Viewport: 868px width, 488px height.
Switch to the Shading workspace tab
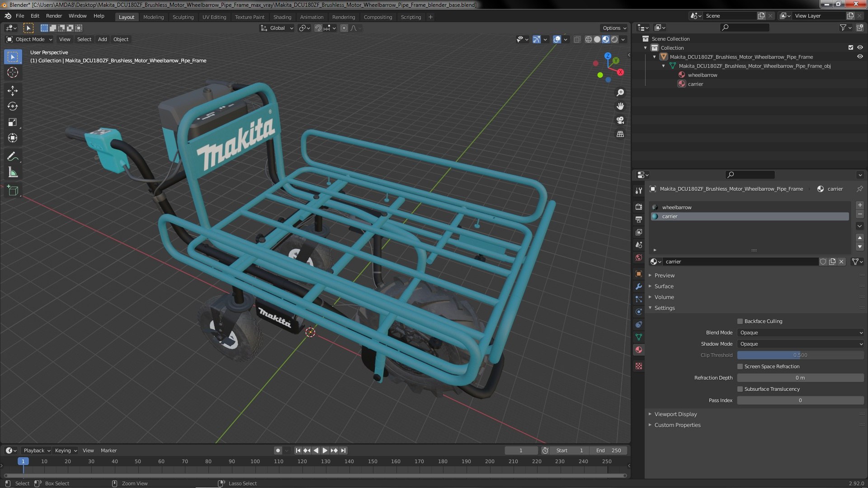pos(282,17)
